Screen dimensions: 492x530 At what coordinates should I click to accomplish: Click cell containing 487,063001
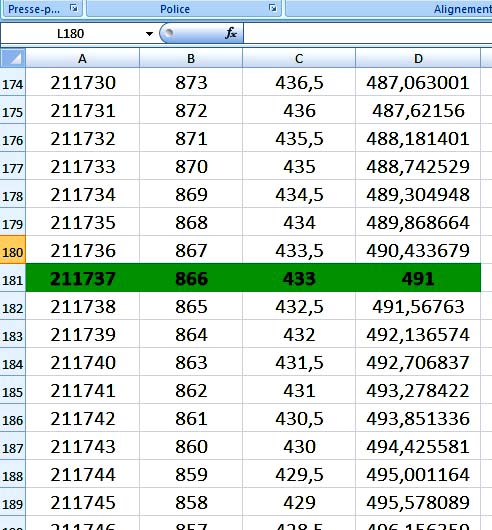point(418,82)
